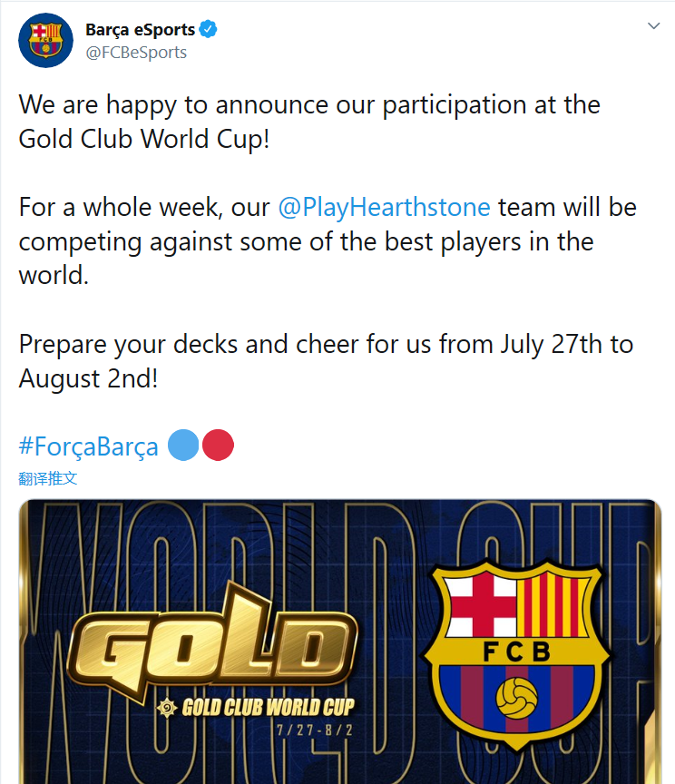Open the Gold Club World Cup image
Viewport: 675px width, 784px height.
(x=340, y=642)
